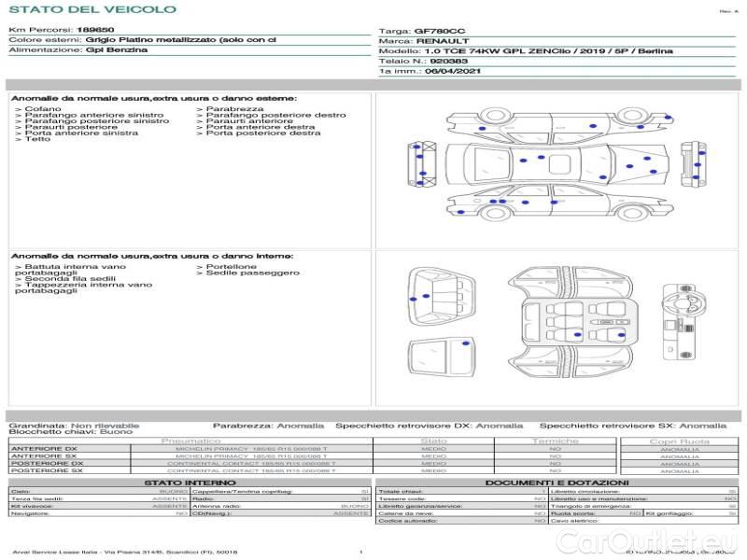Click the top-down car roof diagram

click(559, 166)
